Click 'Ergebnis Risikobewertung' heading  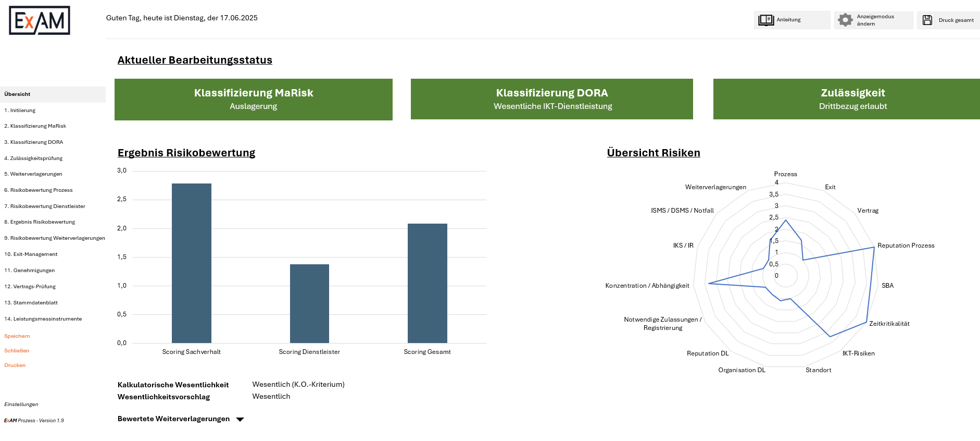tap(186, 153)
